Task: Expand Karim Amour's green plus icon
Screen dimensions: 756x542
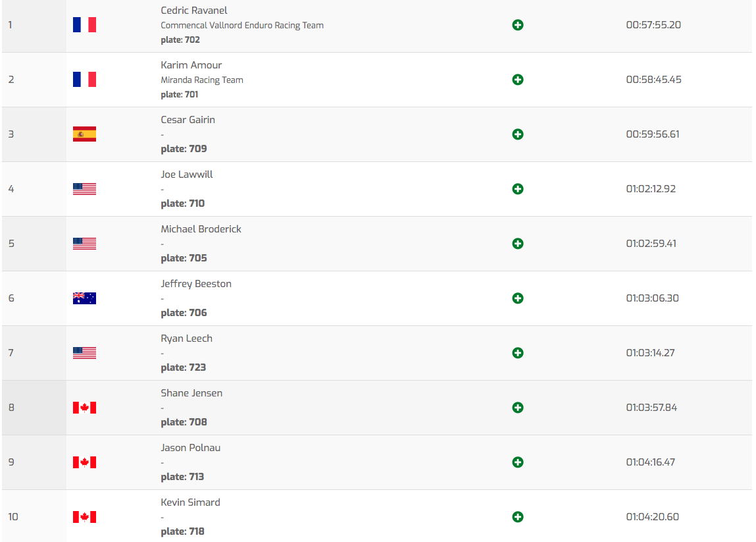Action: [518, 80]
